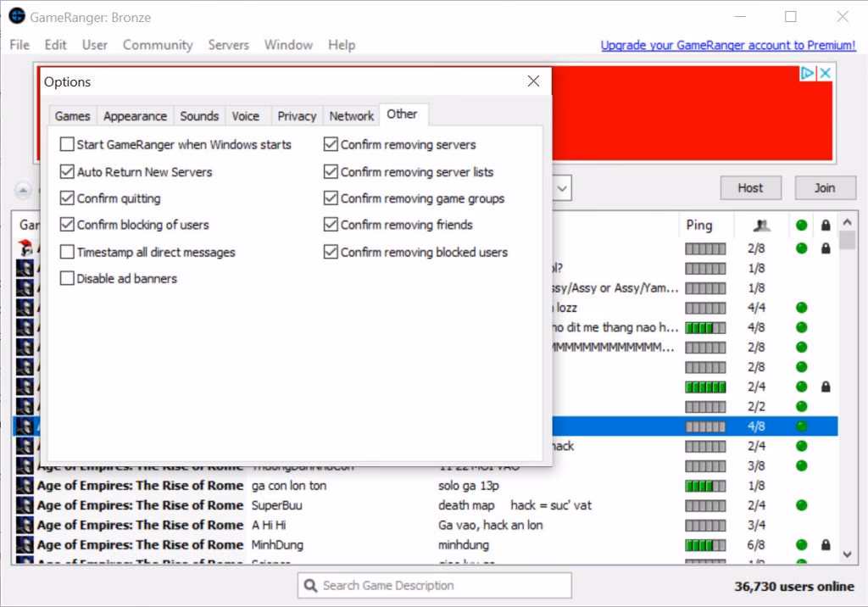
Task: Open the File menu
Action: 19,45
